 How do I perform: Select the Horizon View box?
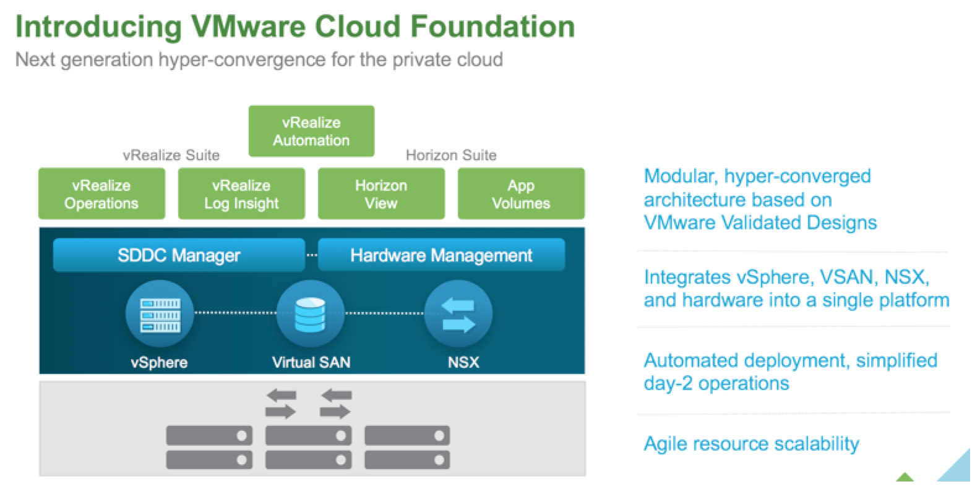pyautogui.click(x=381, y=193)
